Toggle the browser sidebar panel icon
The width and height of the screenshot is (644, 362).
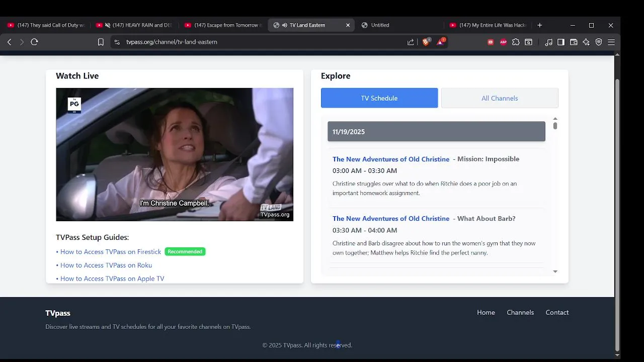pos(561,42)
